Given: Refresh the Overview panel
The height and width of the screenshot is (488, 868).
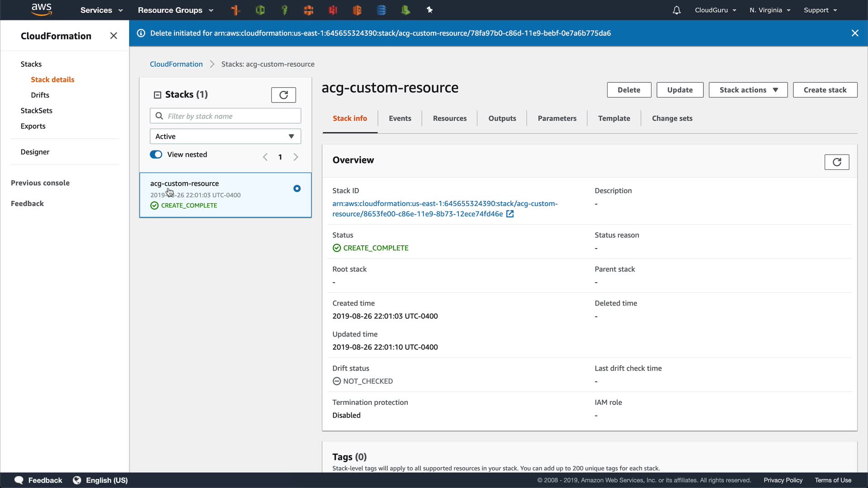Looking at the screenshot, I should [x=836, y=162].
